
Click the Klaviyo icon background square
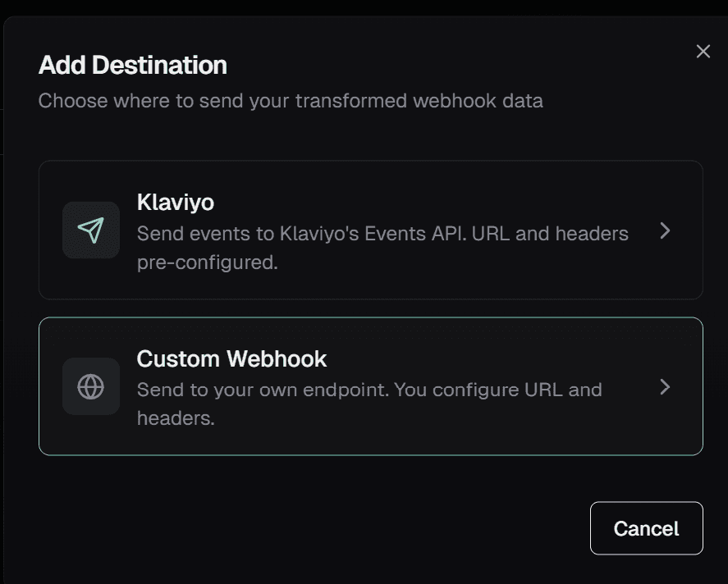[90, 230]
